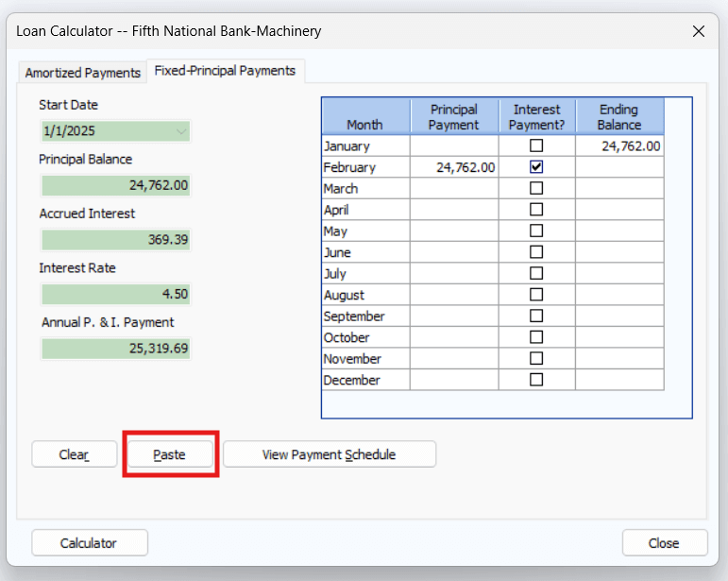Check August interest payment box
Screen dimensions: 728x581
point(536,295)
